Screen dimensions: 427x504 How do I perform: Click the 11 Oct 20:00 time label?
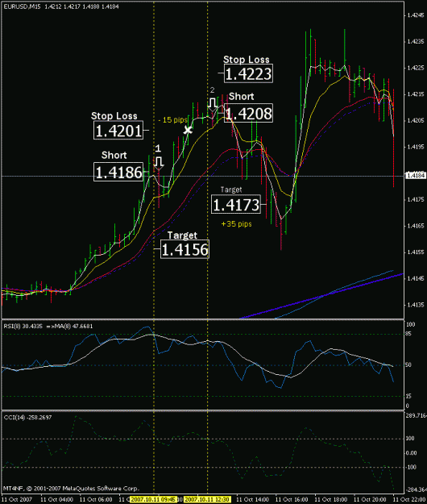pos(370,499)
